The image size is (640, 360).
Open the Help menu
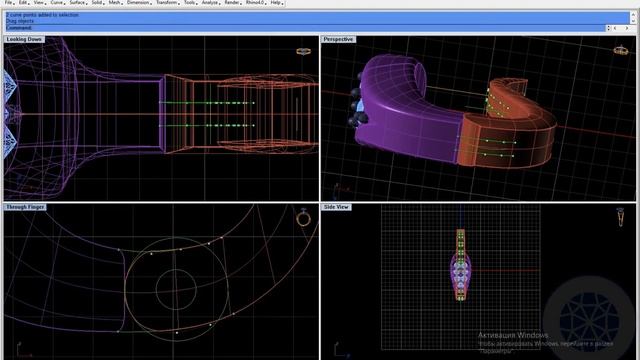coord(276,2)
